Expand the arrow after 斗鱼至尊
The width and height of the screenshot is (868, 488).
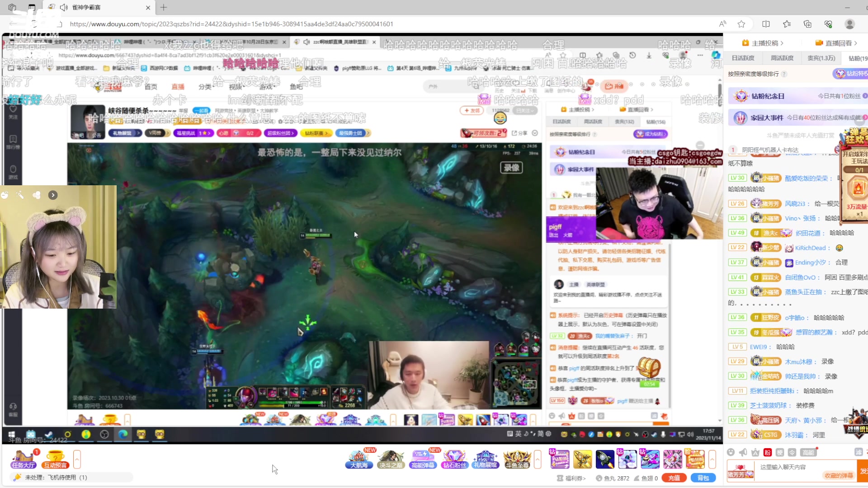[x=538, y=459]
